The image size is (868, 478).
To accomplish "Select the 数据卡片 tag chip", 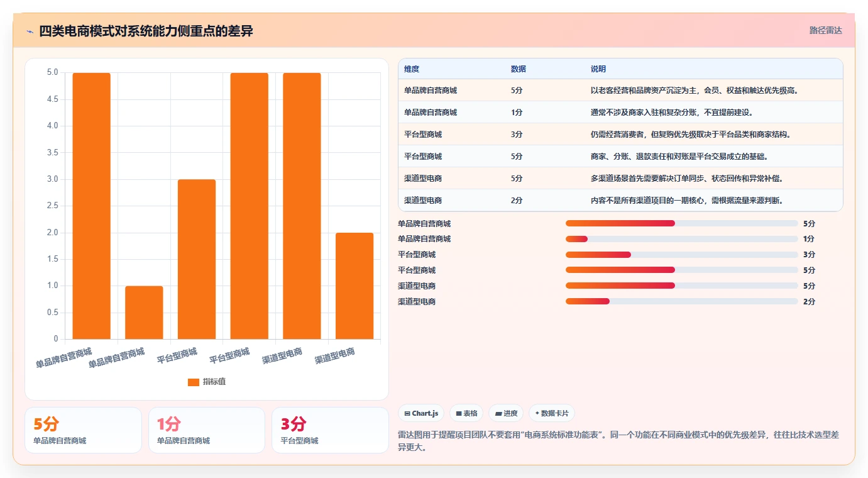I will pyautogui.click(x=552, y=413).
